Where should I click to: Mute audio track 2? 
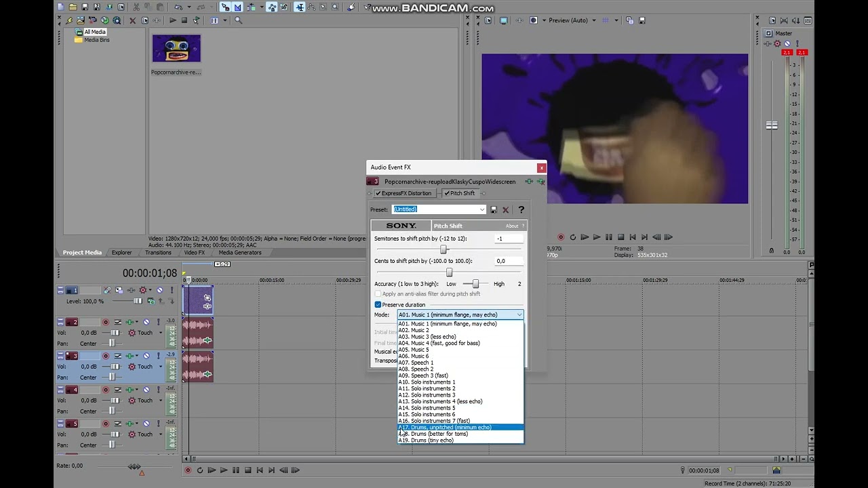pos(146,322)
